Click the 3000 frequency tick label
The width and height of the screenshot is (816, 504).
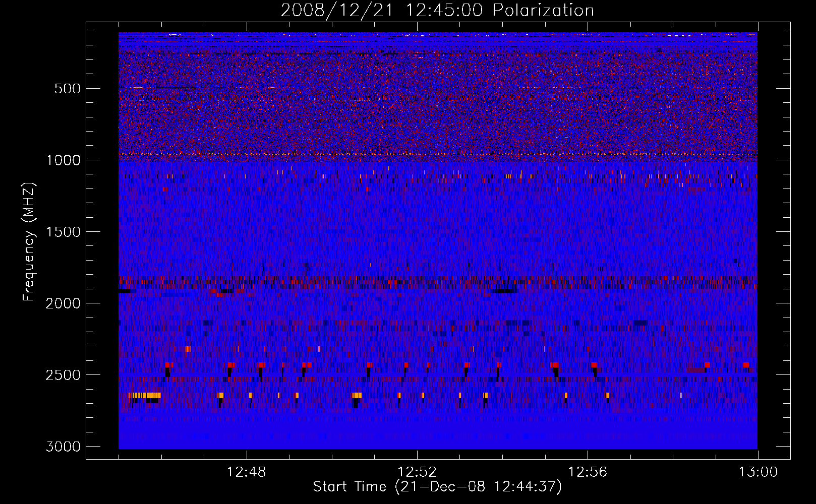63,447
